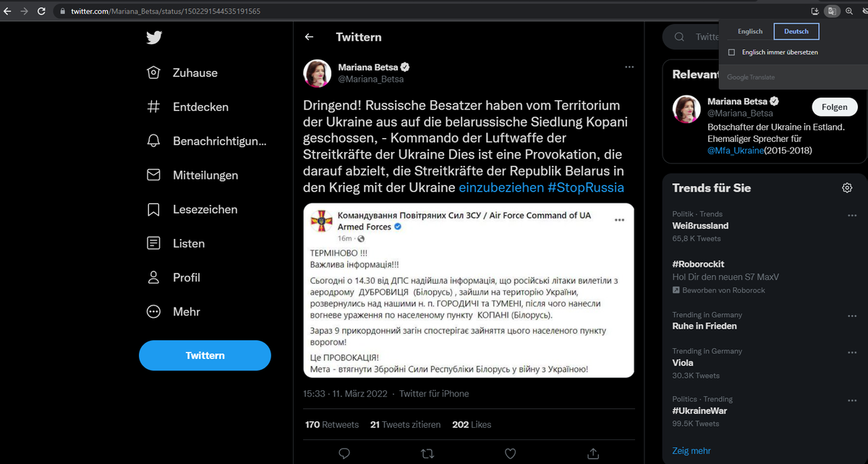Click Mariana Betsa avatar in Relevant panel
868x464 pixels.
pyautogui.click(x=686, y=109)
